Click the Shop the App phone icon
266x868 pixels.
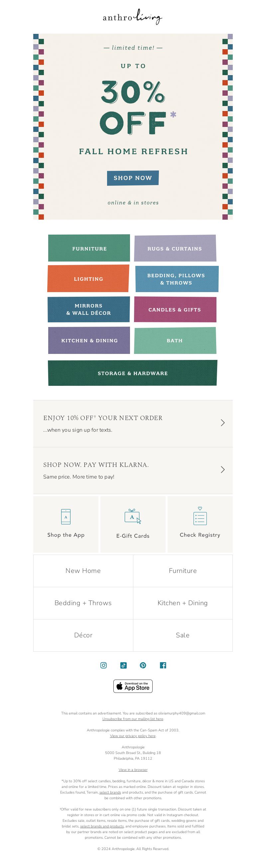[x=66, y=516]
